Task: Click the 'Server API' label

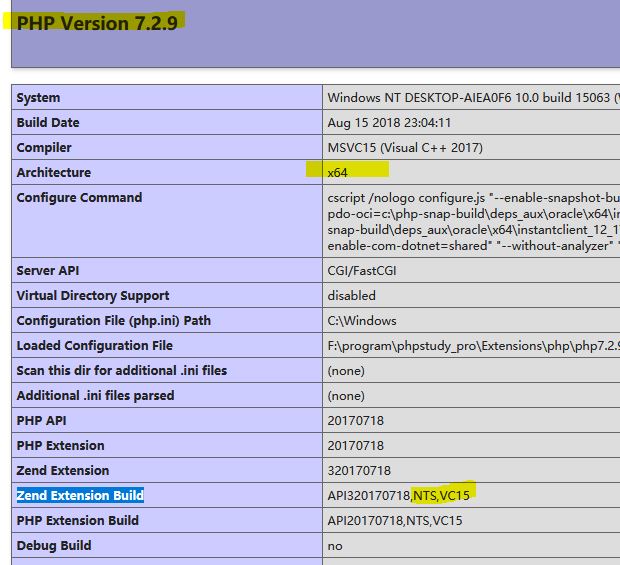Action: 47,270
